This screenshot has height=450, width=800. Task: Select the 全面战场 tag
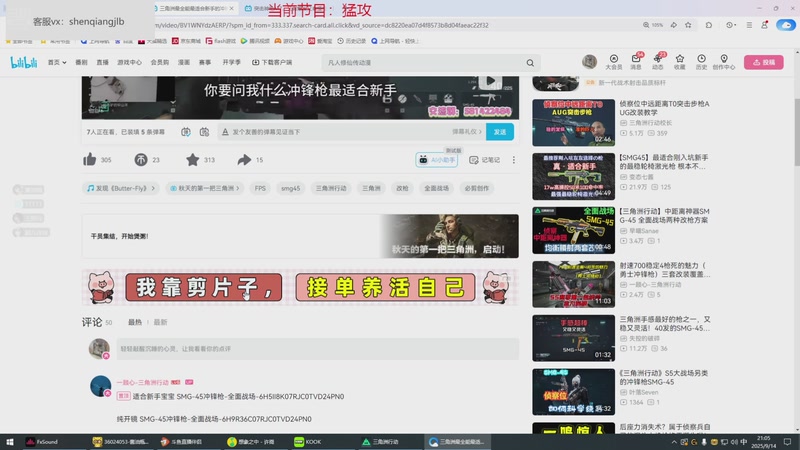[437, 188]
